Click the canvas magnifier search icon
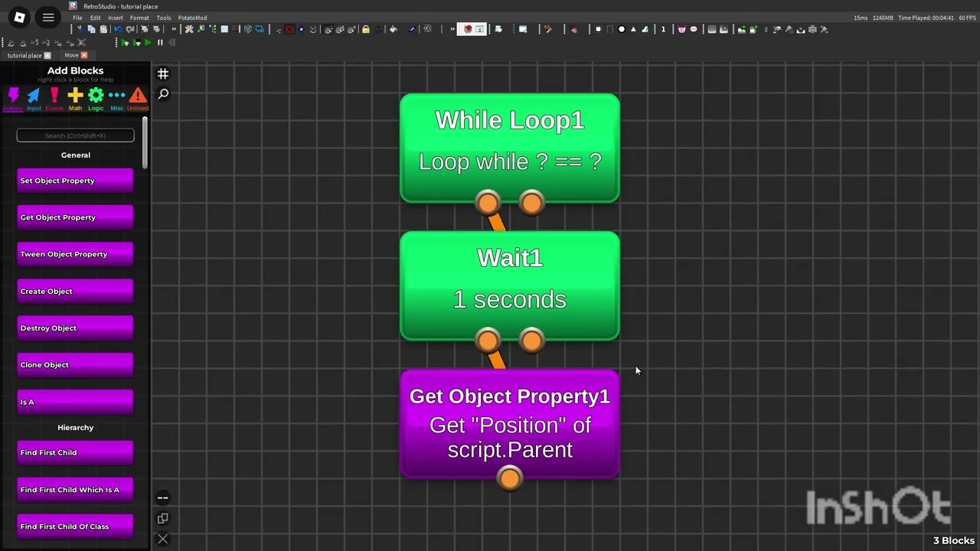Image resolution: width=980 pixels, height=551 pixels. (163, 94)
